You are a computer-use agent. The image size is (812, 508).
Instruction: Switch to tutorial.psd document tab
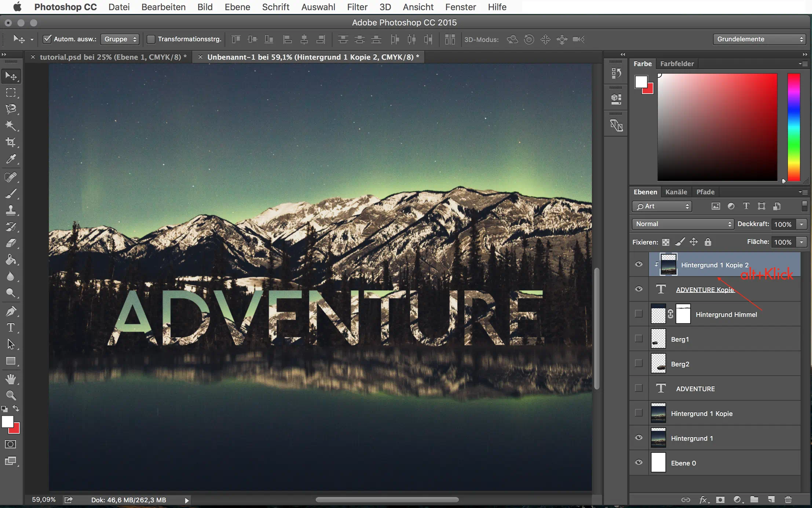point(113,57)
